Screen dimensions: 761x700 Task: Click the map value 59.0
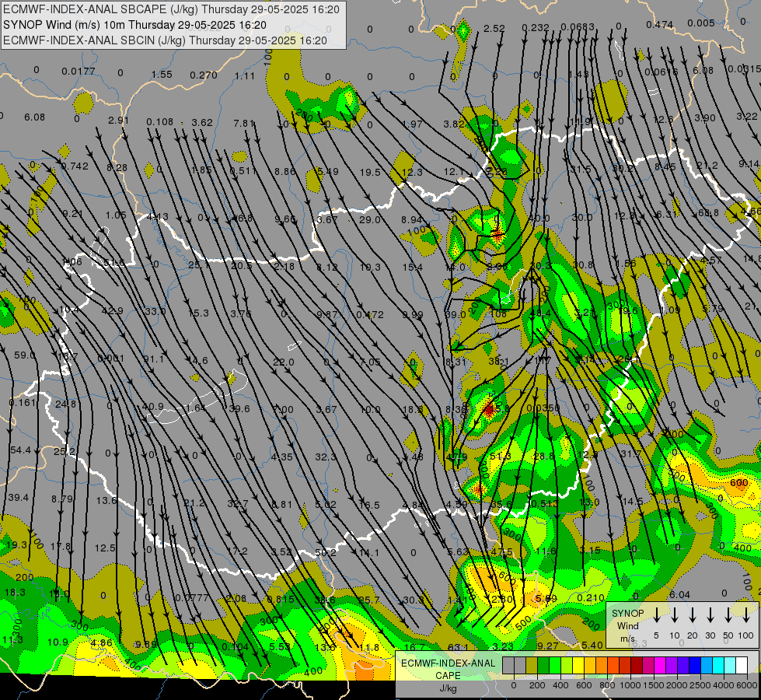pos(25,355)
